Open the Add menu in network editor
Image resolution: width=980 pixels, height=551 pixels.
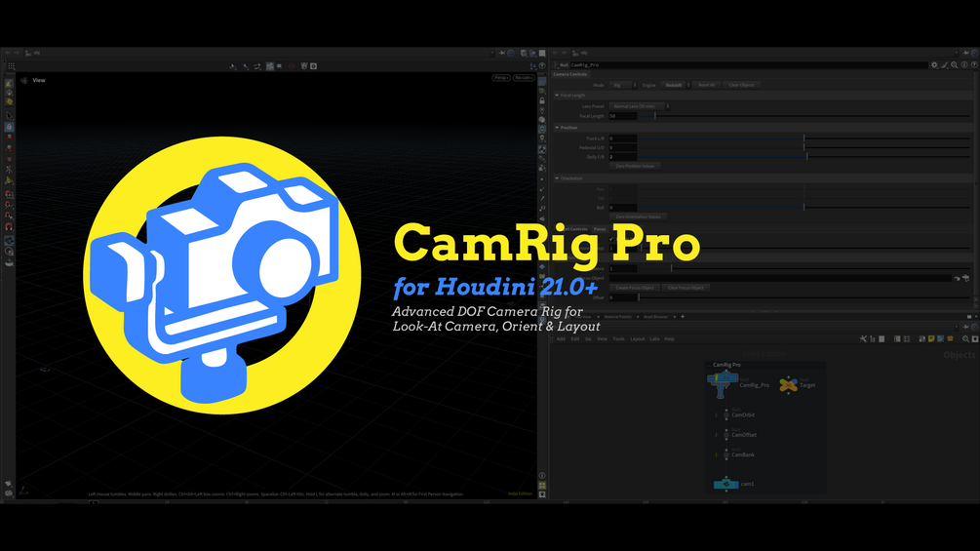(561, 339)
